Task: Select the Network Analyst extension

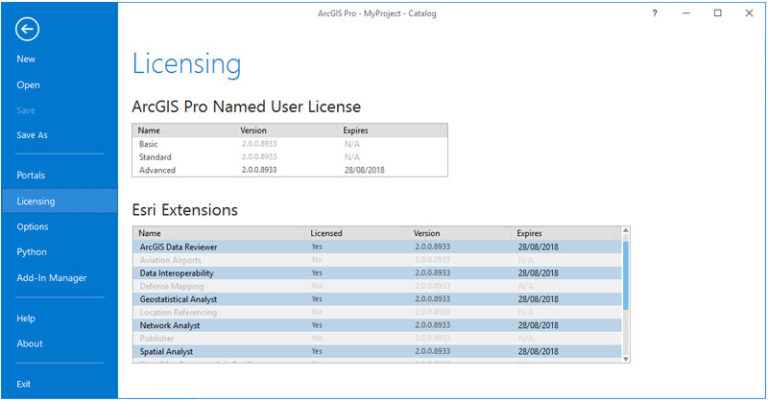Action: pyautogui.click(x=377, y=325)
